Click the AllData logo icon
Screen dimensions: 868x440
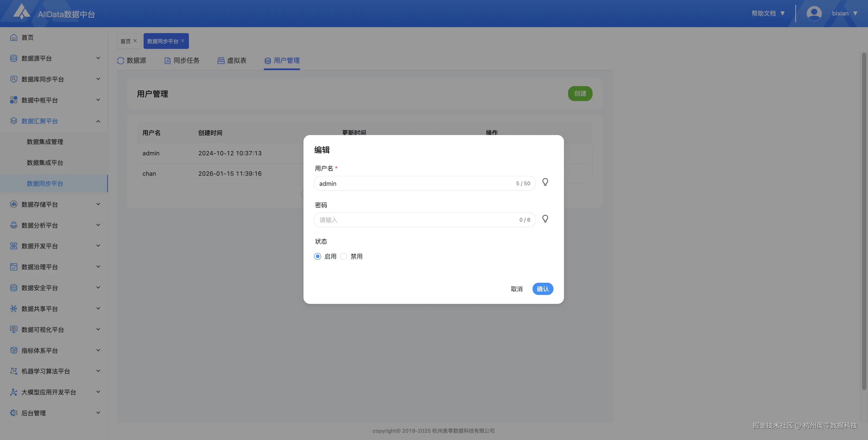21,11
